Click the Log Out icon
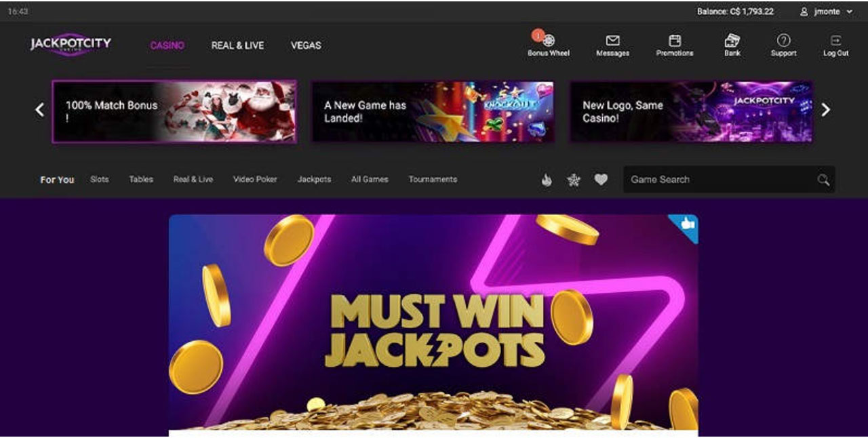The height and width of the screenshot is (438, 868). click(836, 40)
